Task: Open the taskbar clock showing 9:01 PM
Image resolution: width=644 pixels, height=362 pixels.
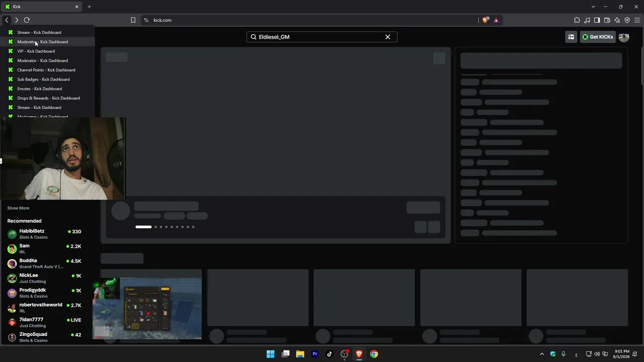Action: [x=622, y=354]
